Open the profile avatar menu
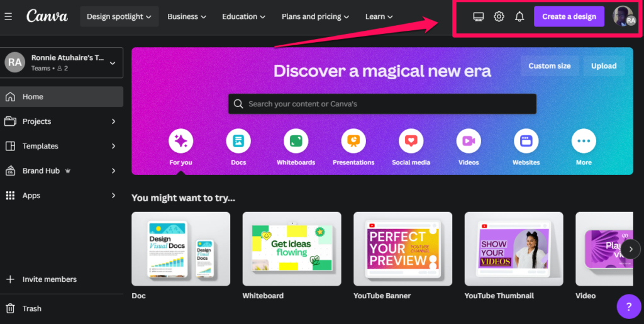Image resolution: width=644 pixels, height=324 pixels. 624,16
